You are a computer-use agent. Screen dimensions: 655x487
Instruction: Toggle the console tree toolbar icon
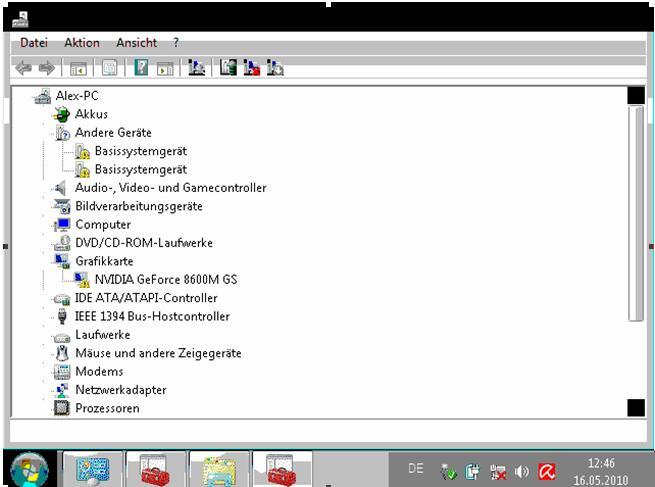78,68
